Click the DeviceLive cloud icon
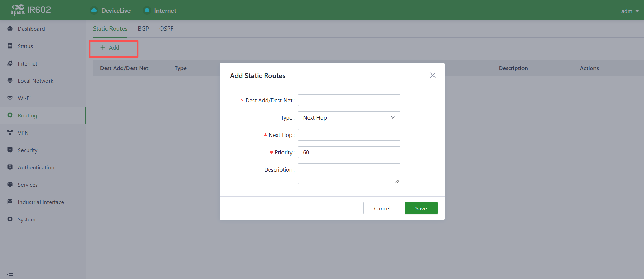 [94, 10]
